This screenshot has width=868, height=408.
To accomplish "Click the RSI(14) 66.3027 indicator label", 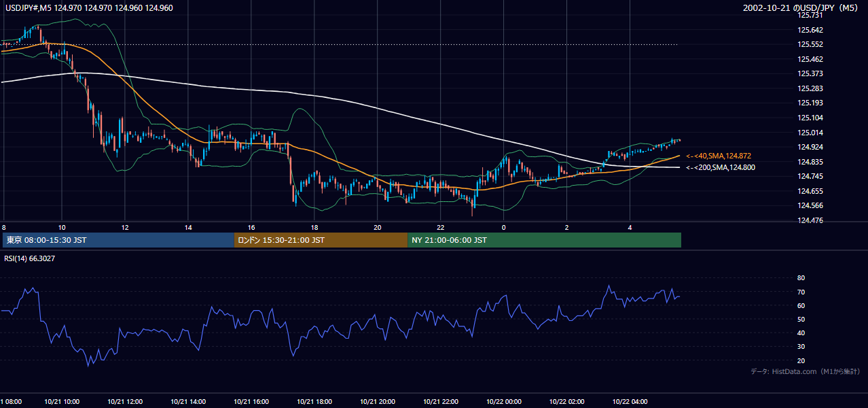I will [29, 258].
